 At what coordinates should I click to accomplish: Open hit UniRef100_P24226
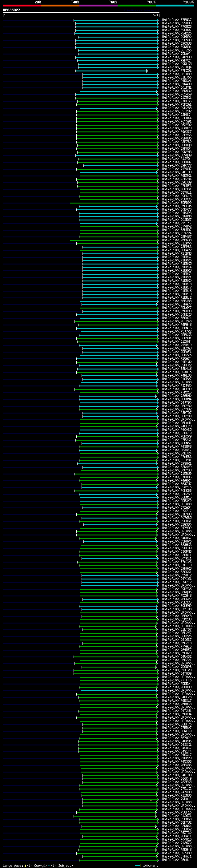tap(176, 33)
